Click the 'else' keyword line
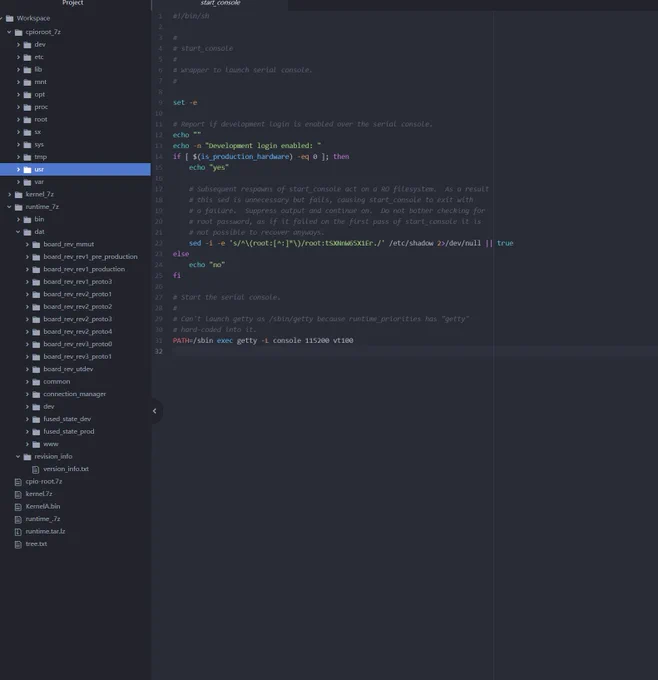The width and height of the screenshot is (658, 680). coord(181,254)
